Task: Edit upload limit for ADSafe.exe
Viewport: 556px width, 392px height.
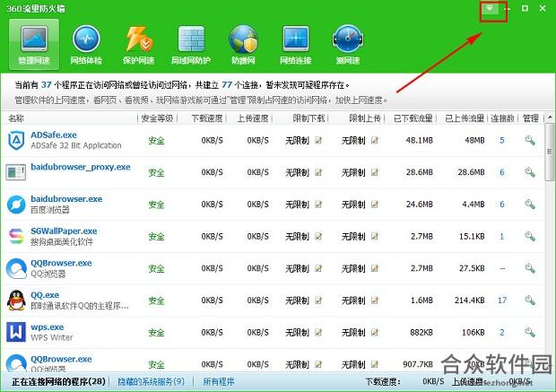Action: click(375, 140)
